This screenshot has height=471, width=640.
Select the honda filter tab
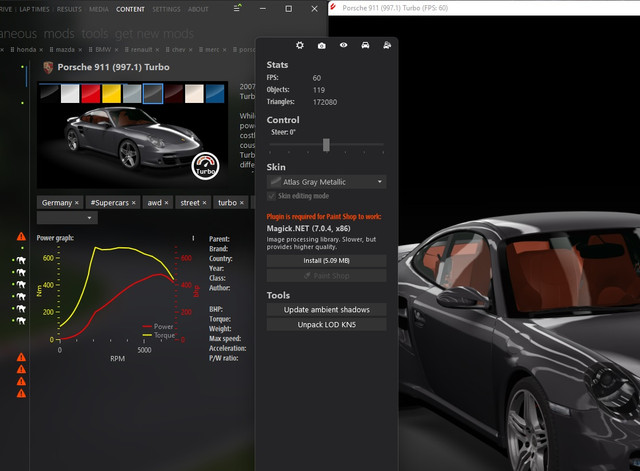pos(26,49)
